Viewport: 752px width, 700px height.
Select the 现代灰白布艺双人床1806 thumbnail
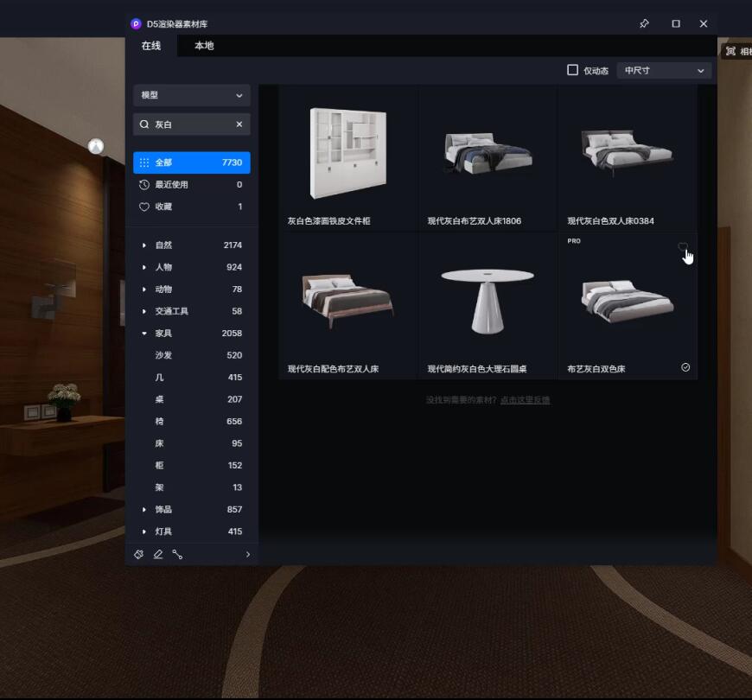(x=488, y=152)
